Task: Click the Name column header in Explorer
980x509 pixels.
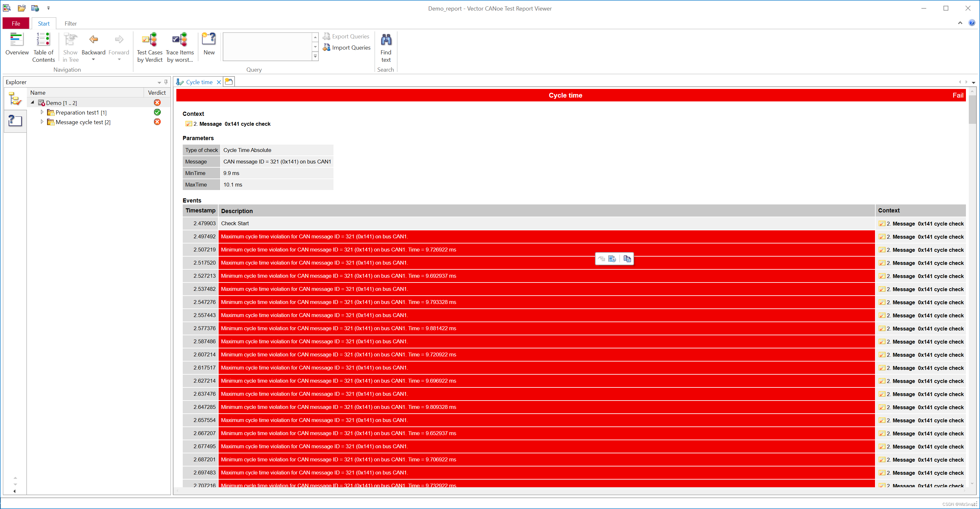Action: [x=85, y=92]
